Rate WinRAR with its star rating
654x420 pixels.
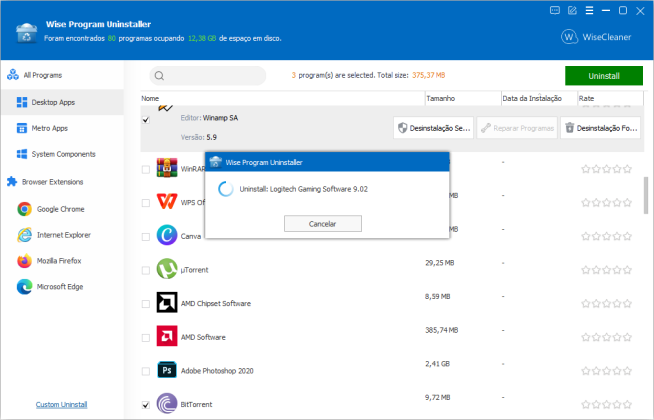(x=606, y=169)
